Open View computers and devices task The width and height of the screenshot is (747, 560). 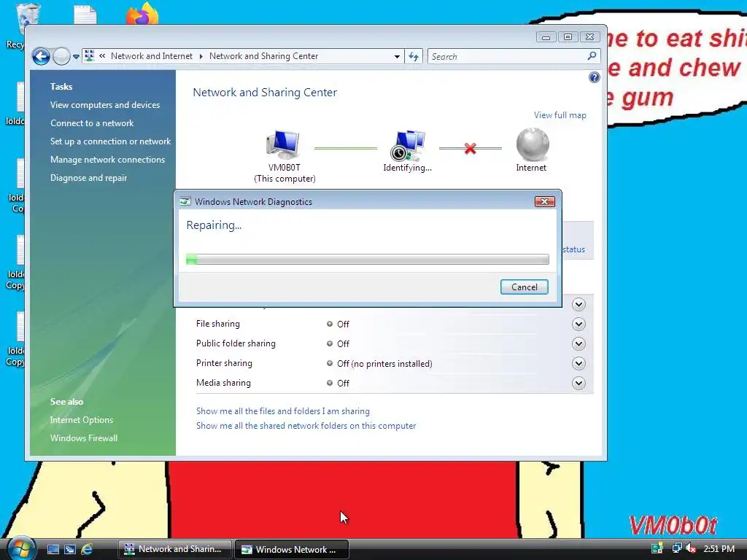coord(105,105)
